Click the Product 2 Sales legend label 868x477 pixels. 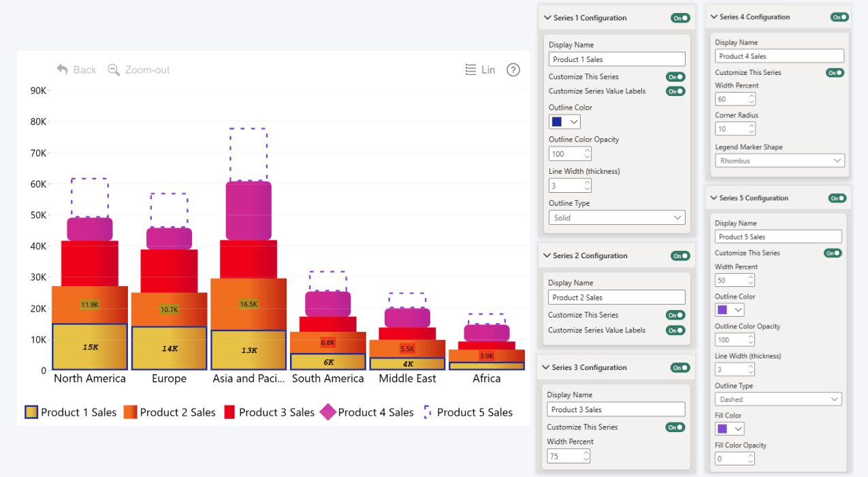(x=178, y=412)
